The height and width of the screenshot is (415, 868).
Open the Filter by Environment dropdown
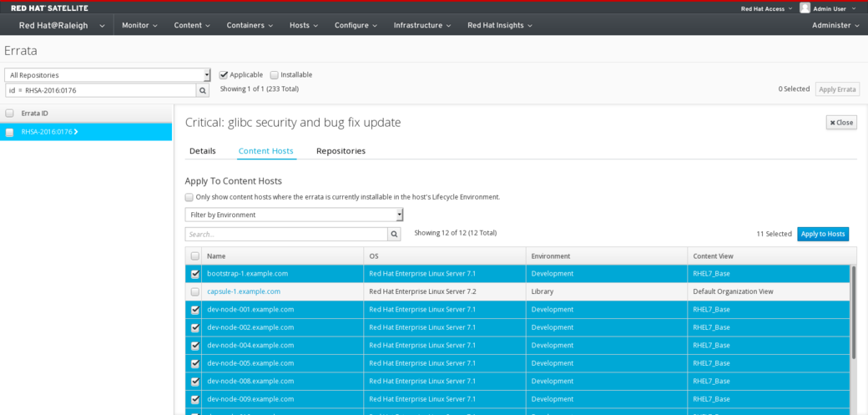click(294, 215)
